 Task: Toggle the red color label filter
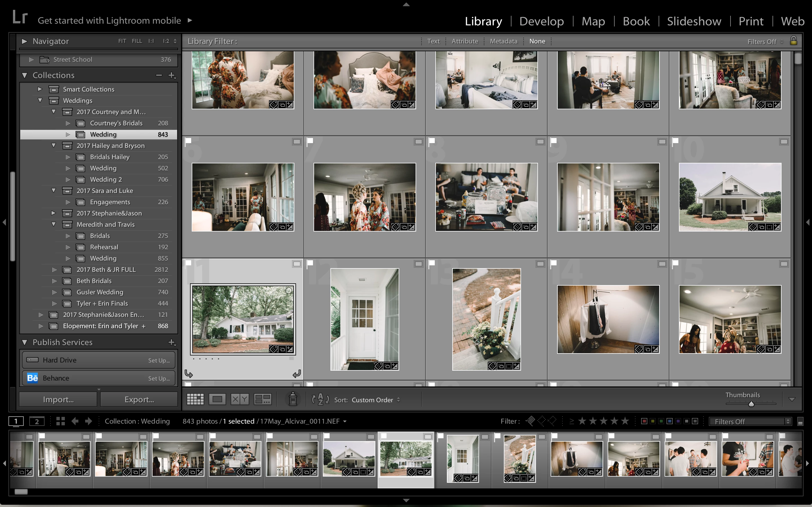tap(644, 421)
